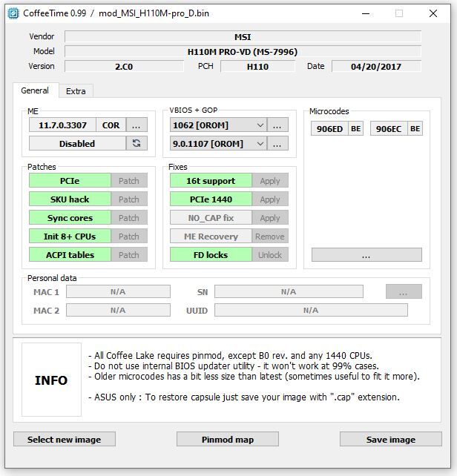Image resolution: width=457 pixels, height=476 pixels.
Task: Click Patch button for ACPI tables
Action: tap(129, 255)
